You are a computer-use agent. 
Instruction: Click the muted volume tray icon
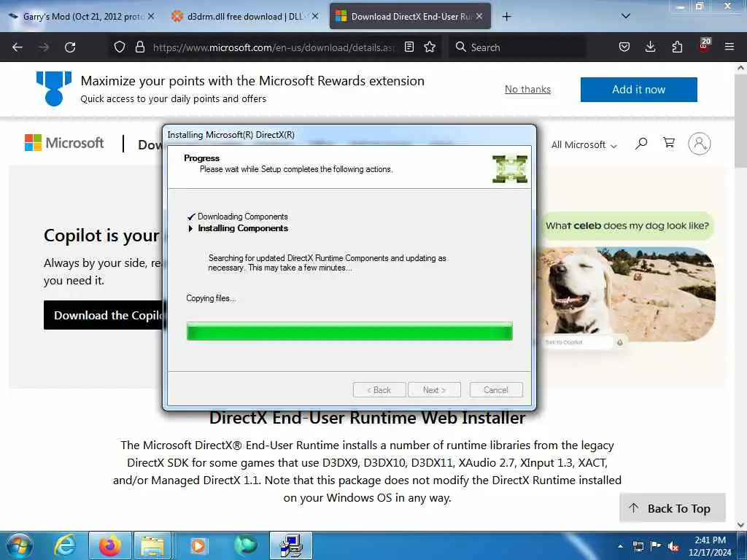(673, 547)
